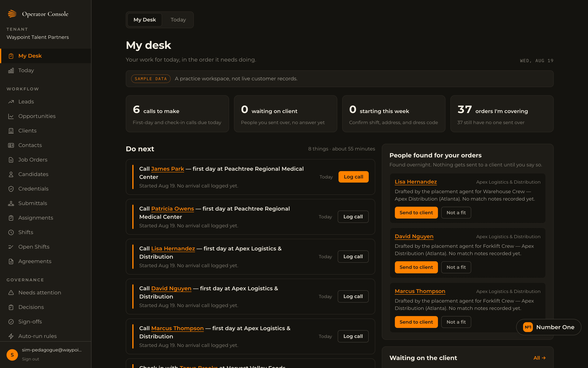Mark Marcus Thompson as not a fit
588x368 pixels.
(456, 322)
